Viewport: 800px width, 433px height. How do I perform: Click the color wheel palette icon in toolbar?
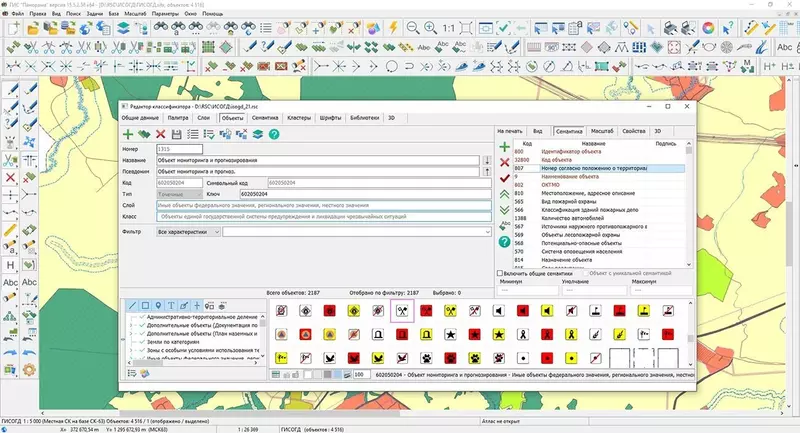click(708, 27)
